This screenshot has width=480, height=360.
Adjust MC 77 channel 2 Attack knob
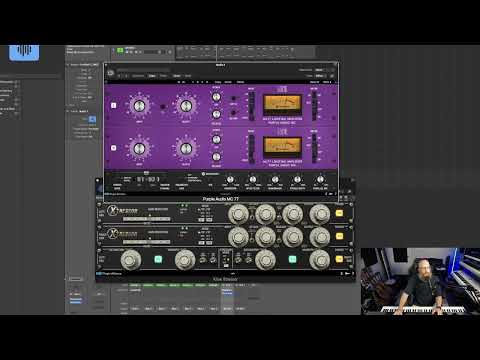coord(216,139)
